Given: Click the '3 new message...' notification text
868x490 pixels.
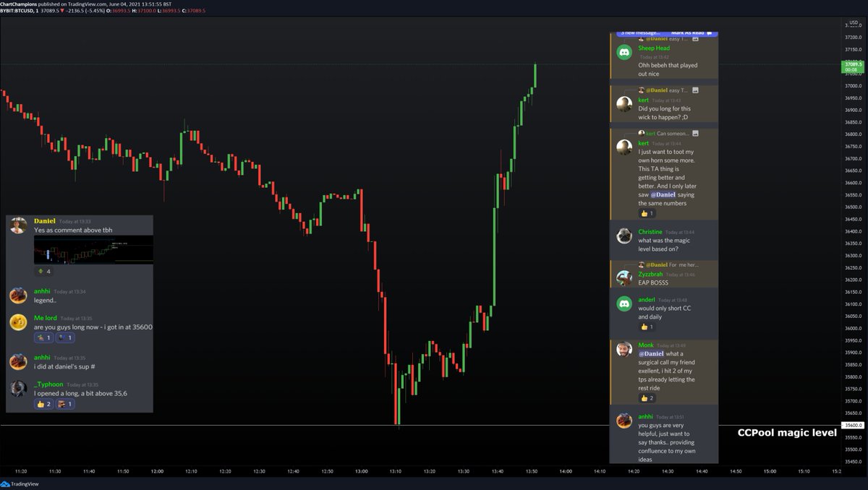Looking at the screenshot, I should pyautogui.click(x=640, y=33).
